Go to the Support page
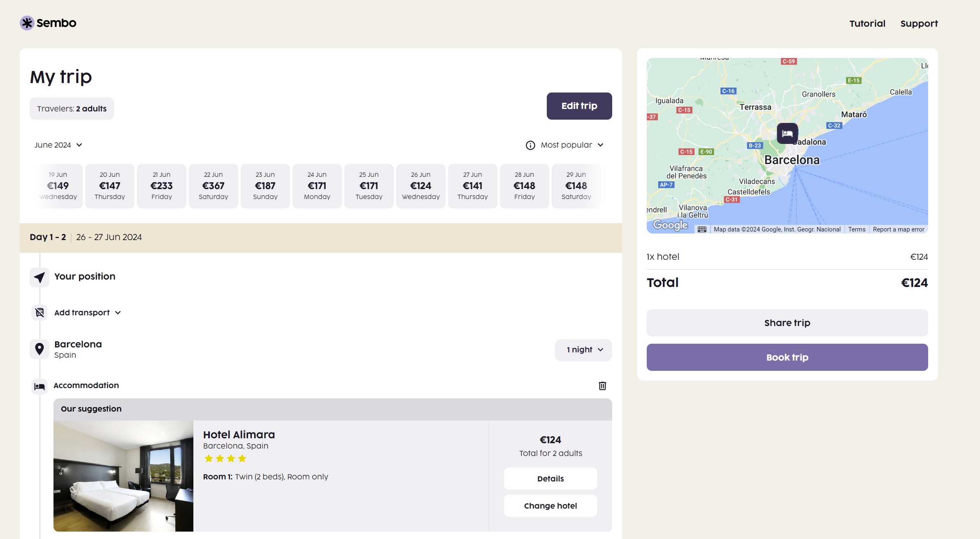980x539 pixels. pos(919,23)
